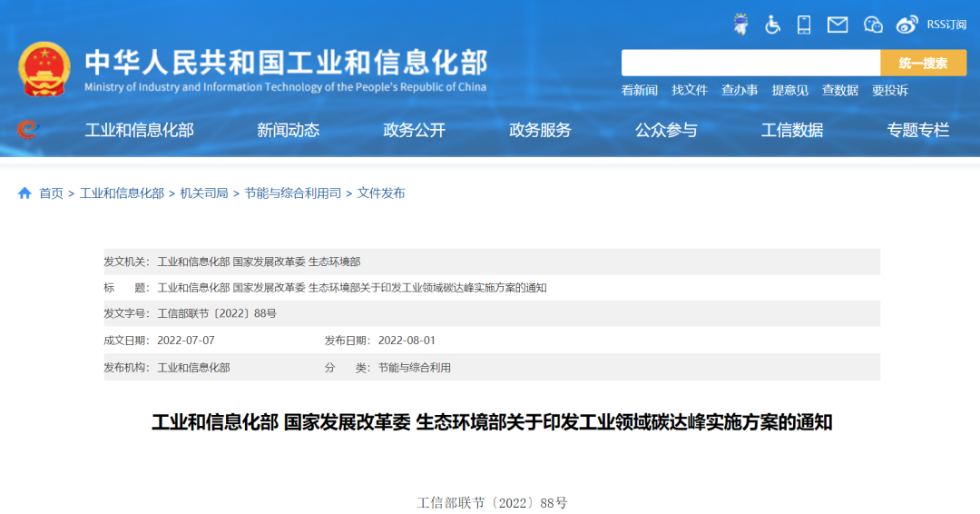
Task: Click the 分类 value 节能与综合利用
Action: click(415, 368)
